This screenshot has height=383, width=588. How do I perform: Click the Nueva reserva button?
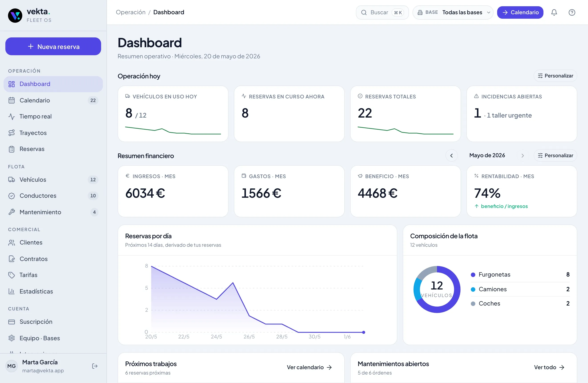click(53, 46)
